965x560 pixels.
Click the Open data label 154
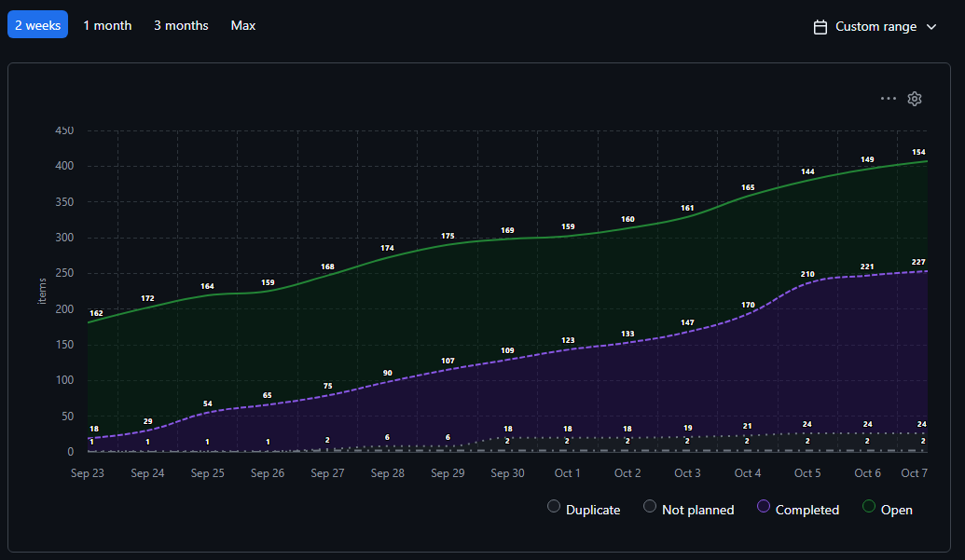pyautogui.click(x=918, y=153)
